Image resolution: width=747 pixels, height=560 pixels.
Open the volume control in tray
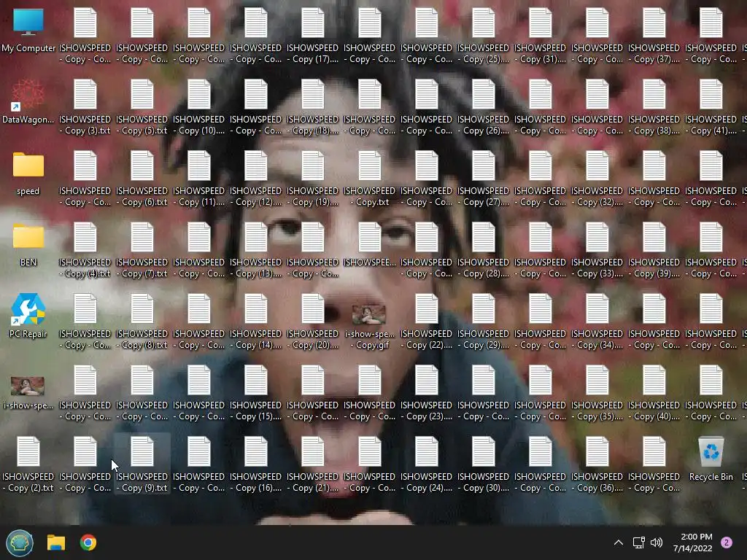point(657,542)
